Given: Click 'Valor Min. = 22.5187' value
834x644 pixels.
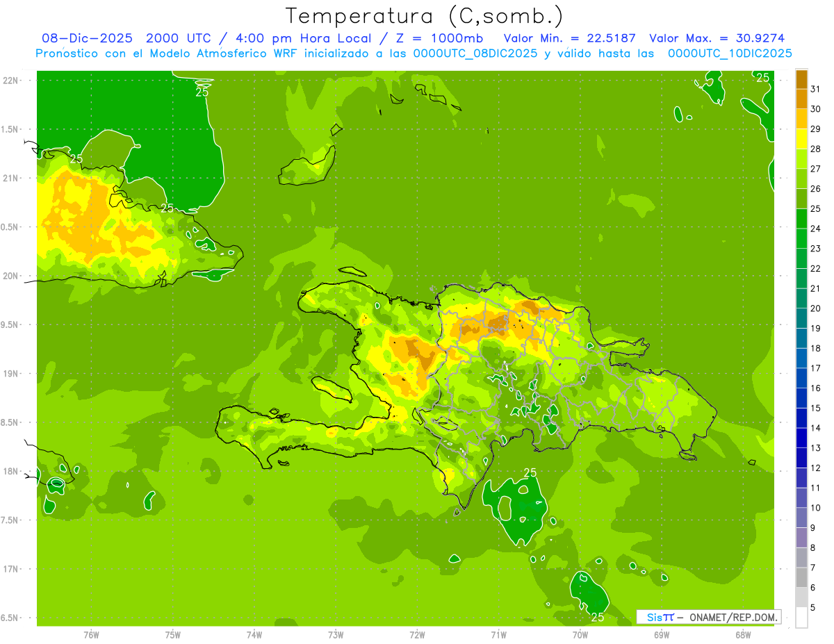Looking at the screenshot, I should pyautogui.click(x=569, y=38).
